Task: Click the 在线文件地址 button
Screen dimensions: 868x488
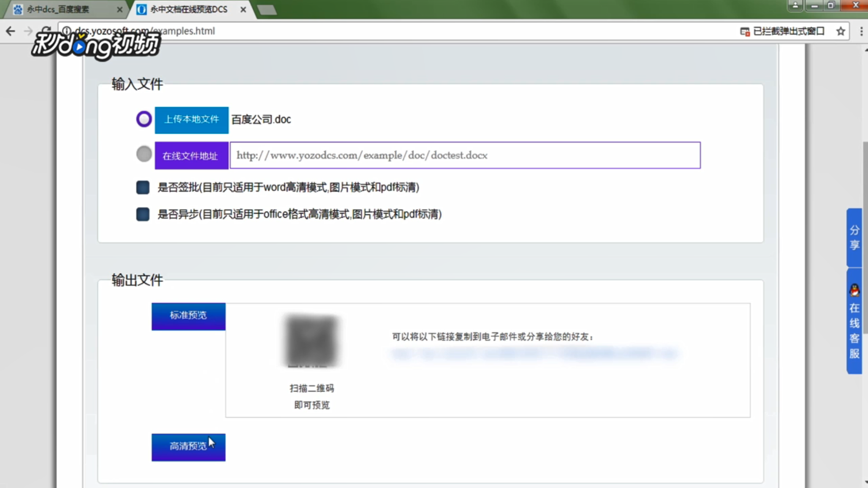Action: (x=192, y=156)
